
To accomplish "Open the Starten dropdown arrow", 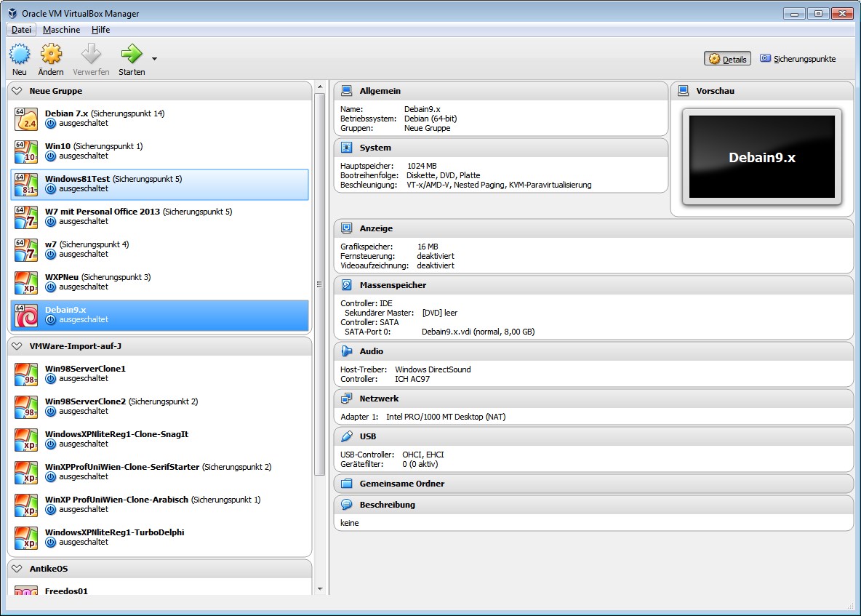I will tap(154, 59).
